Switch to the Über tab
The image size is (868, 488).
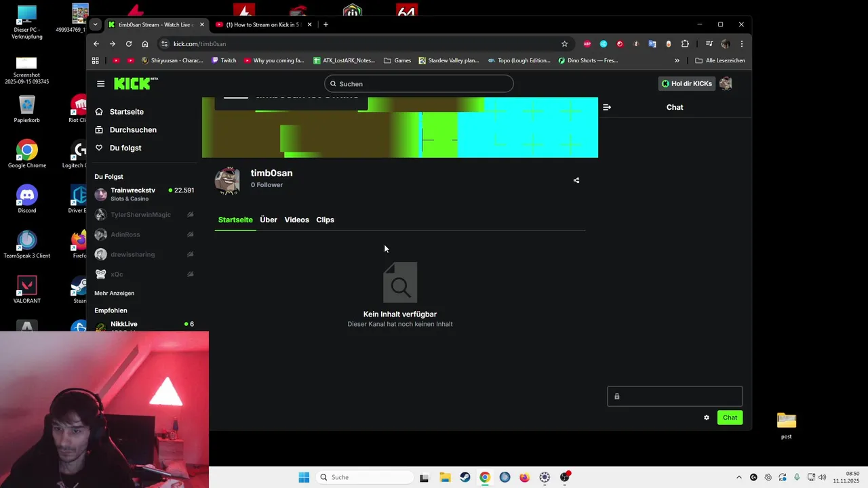[x=269, y=220]
